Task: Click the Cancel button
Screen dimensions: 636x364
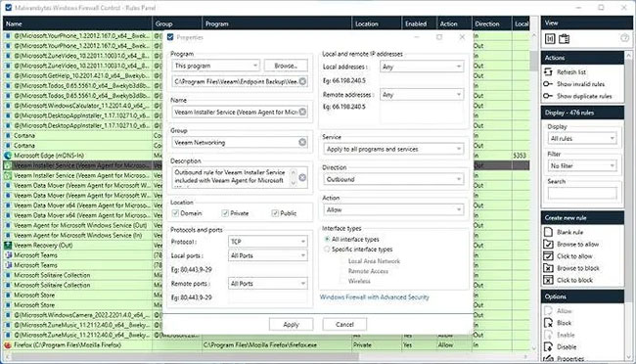Action: tap(344, 324)
